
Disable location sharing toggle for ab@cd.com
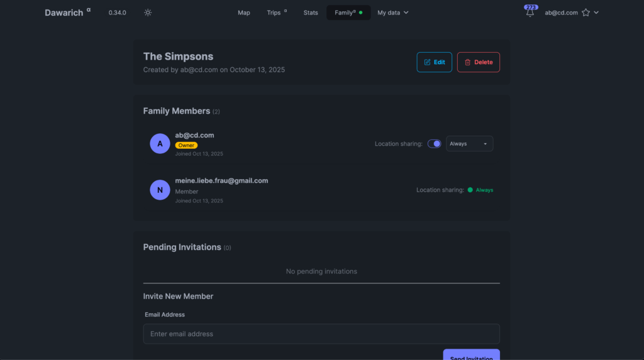coord(434,144)
